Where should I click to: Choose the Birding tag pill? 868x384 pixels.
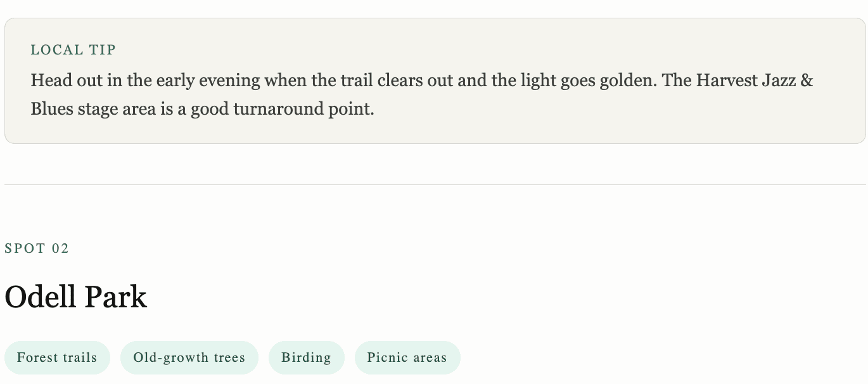[306, 357]
